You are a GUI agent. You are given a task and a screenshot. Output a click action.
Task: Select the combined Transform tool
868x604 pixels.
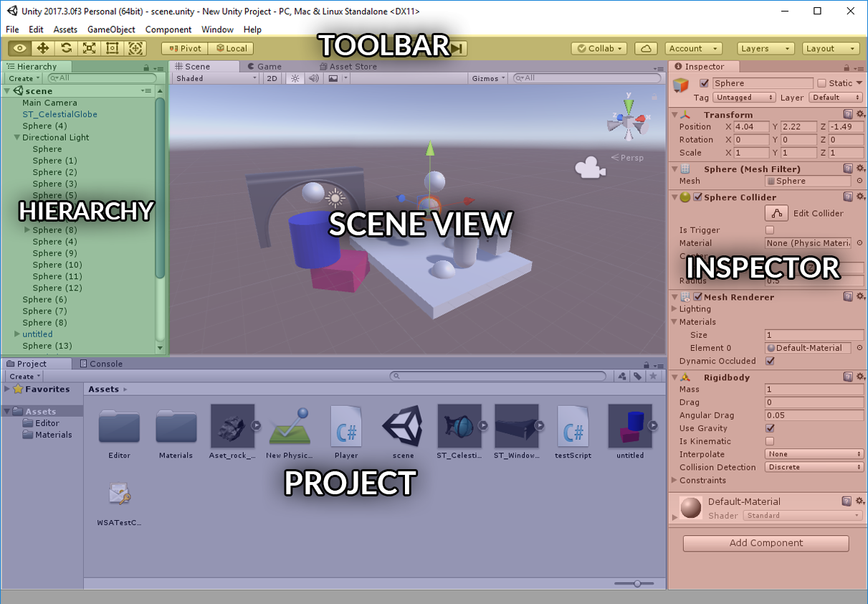coord(135,48)
